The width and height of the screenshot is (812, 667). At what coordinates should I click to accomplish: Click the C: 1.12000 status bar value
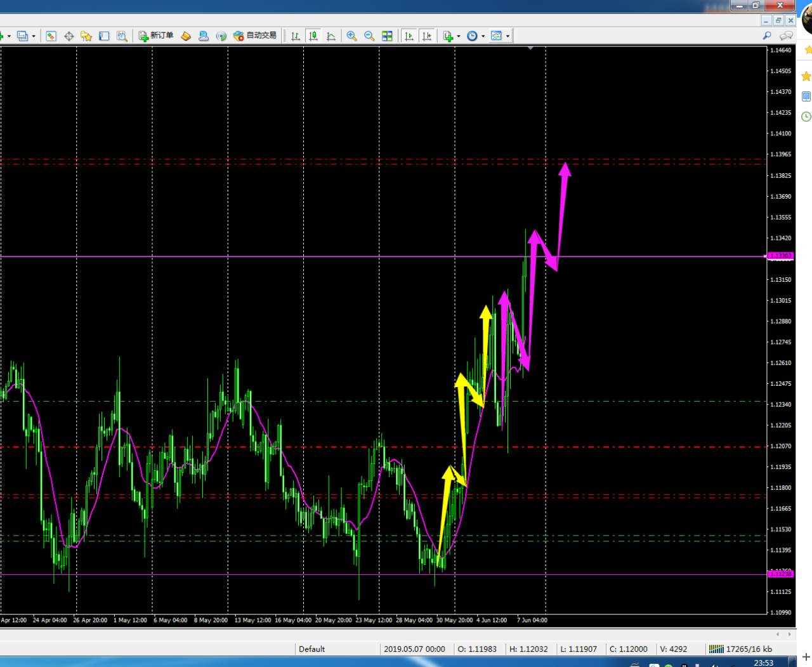pos(629,649)
